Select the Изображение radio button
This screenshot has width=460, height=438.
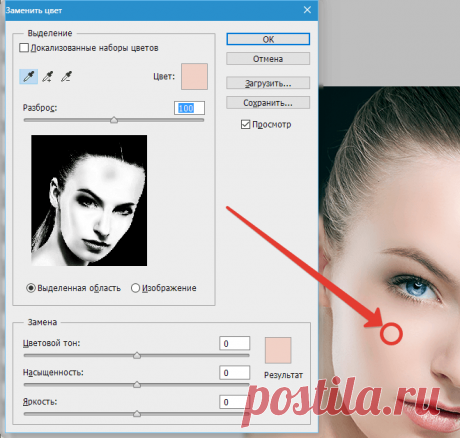(135, 288)
